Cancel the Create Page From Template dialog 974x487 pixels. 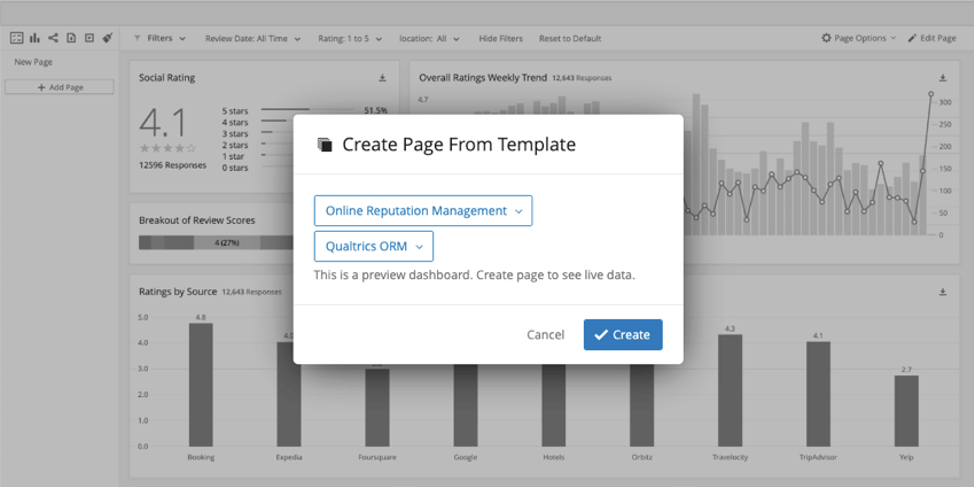[545, 335]
